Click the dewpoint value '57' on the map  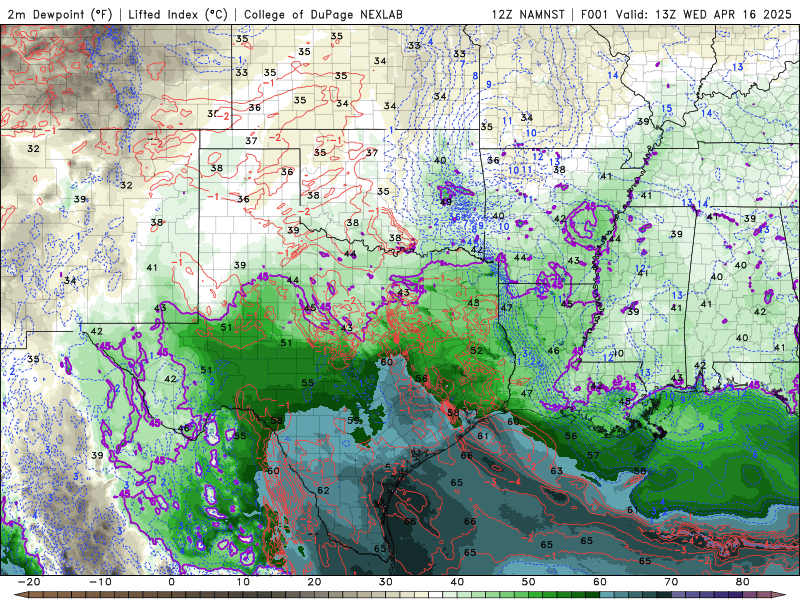[593, 455]
